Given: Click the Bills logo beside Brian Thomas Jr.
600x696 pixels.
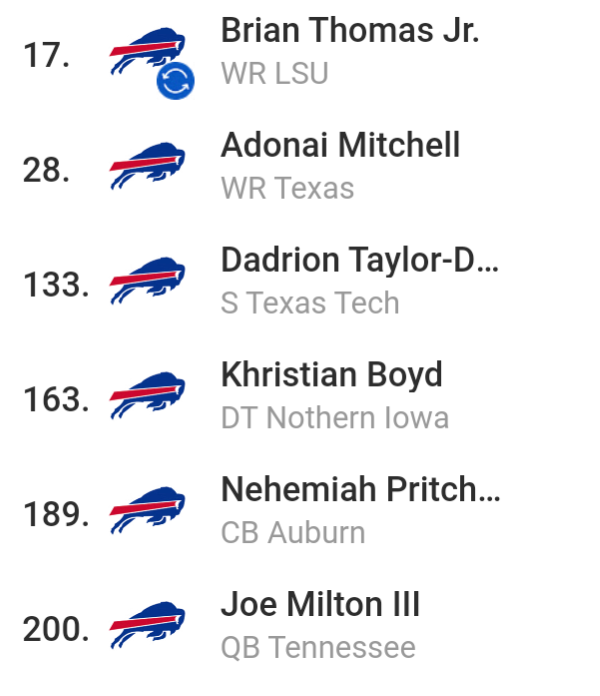Looking at the screenshot, I should [147, 51].
